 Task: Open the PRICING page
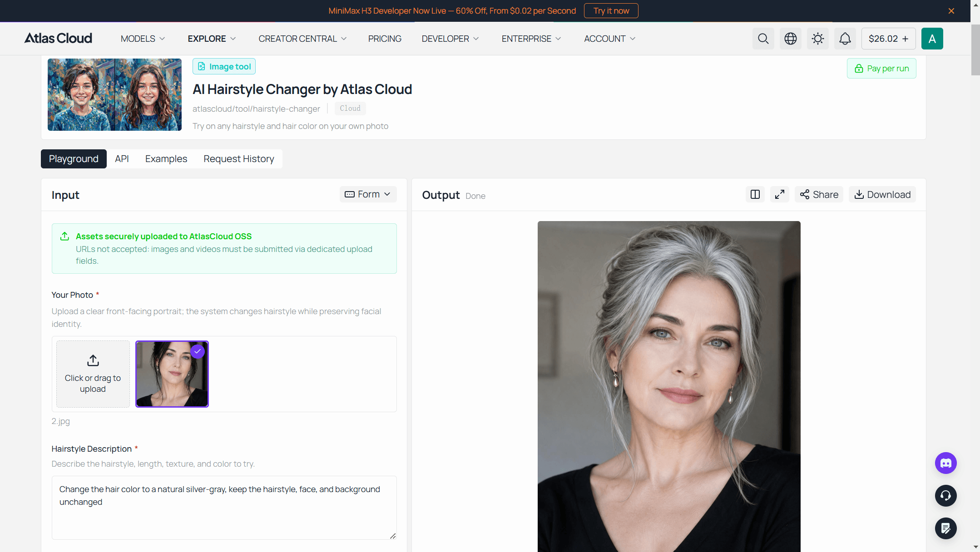[385, 39]
